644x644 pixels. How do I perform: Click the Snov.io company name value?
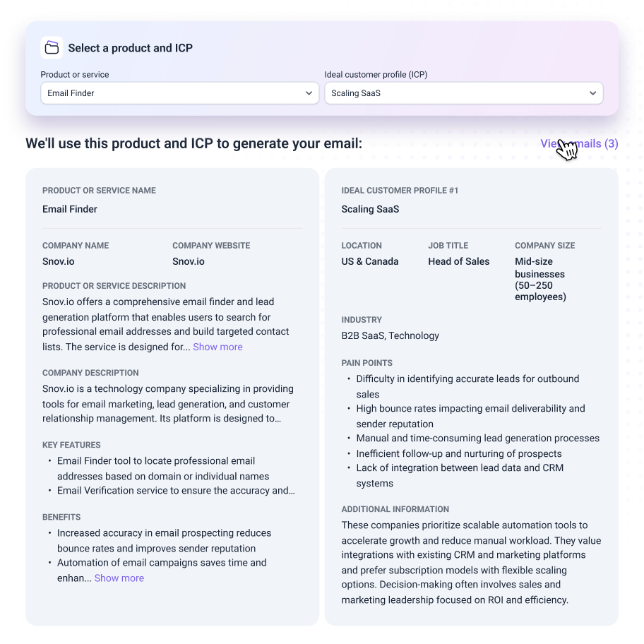pos(59,261)
